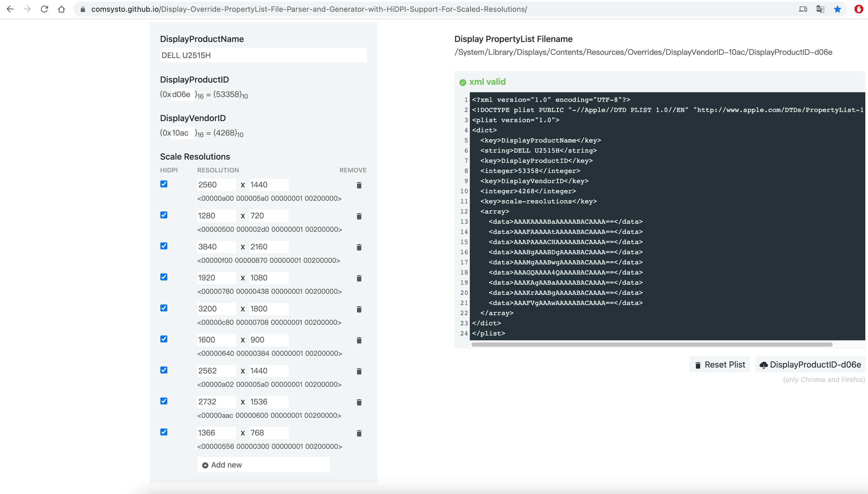Bookmark page with the star icon
The image size is (868, 494).
point(837,9)
